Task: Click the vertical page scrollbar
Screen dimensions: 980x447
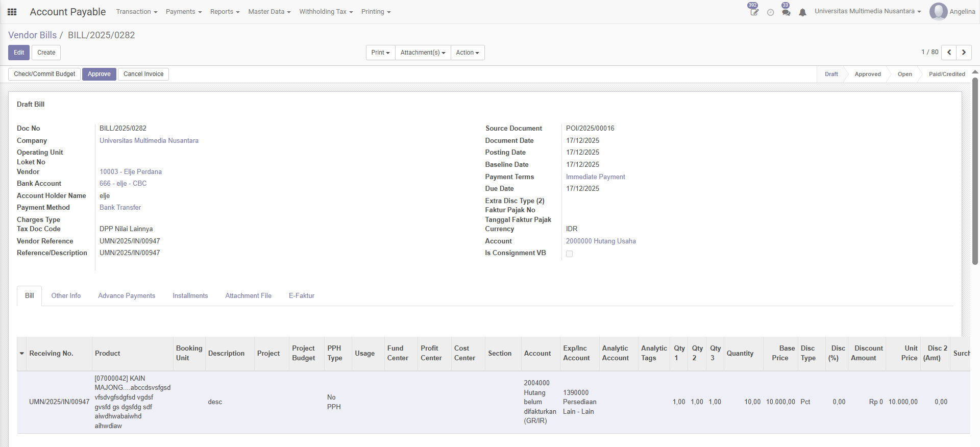Action: (x=975, y=171)
